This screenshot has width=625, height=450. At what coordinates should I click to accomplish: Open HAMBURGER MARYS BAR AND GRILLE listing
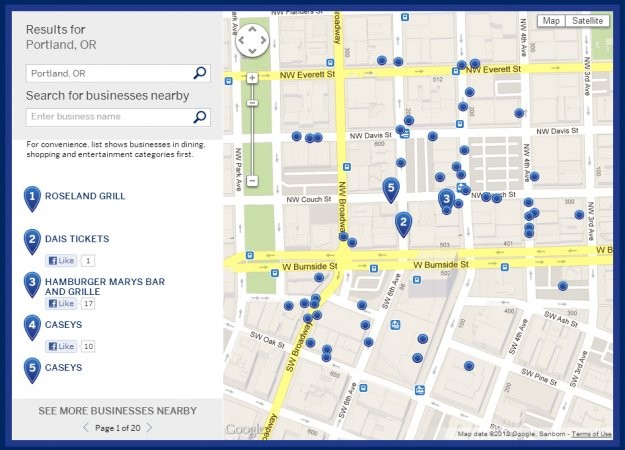coord(104,287)
